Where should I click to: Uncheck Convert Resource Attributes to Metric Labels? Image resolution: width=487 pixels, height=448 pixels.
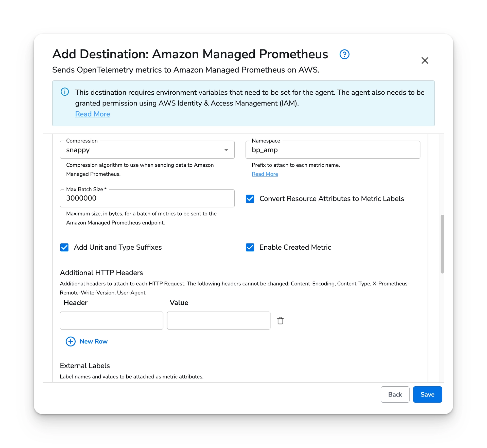pyautogui.click(x=250, y=199)
